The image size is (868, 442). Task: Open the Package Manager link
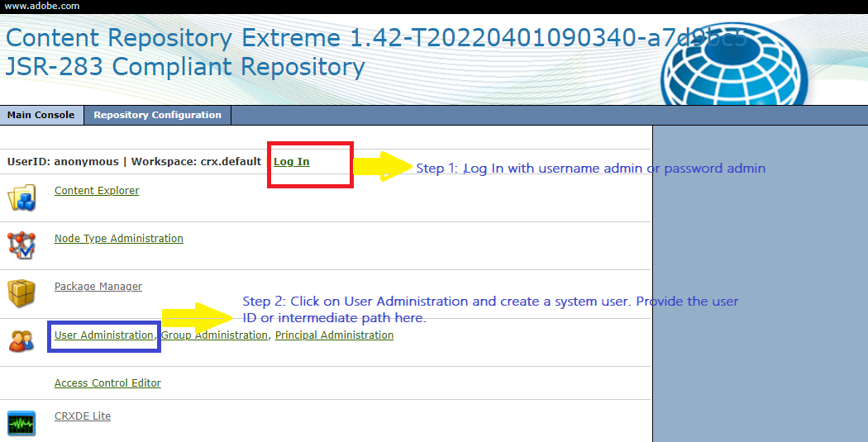point(98,287)
